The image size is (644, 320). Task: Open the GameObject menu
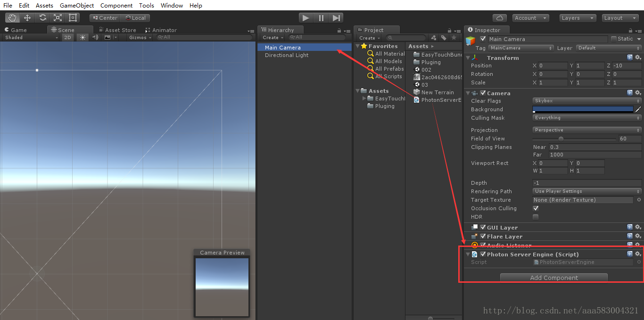pos(77,6)
